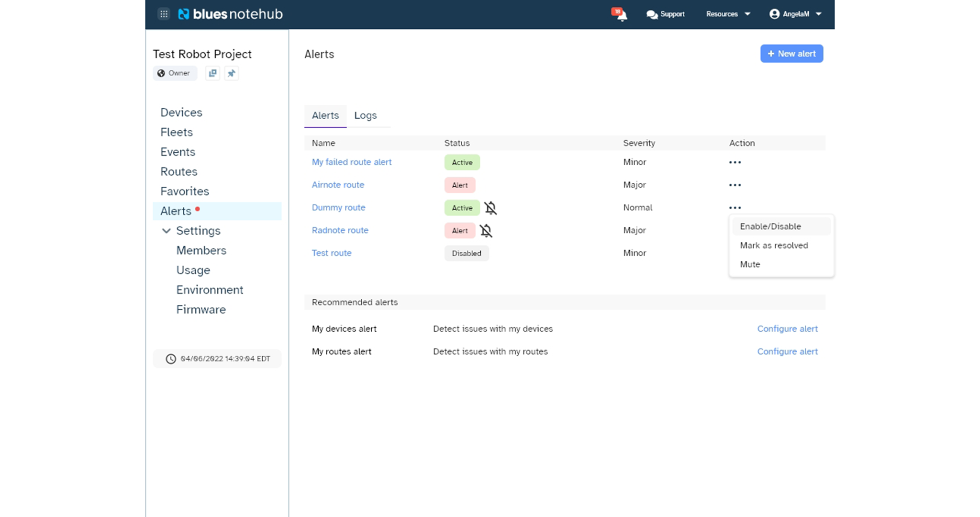Click the Severity column header
The height and width of the screenshot is (517, 980).
639,143
